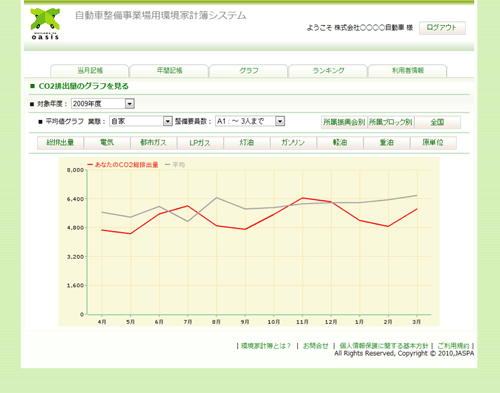Show the 灯油 graph
Screen dimensions: 500x393
247,143
